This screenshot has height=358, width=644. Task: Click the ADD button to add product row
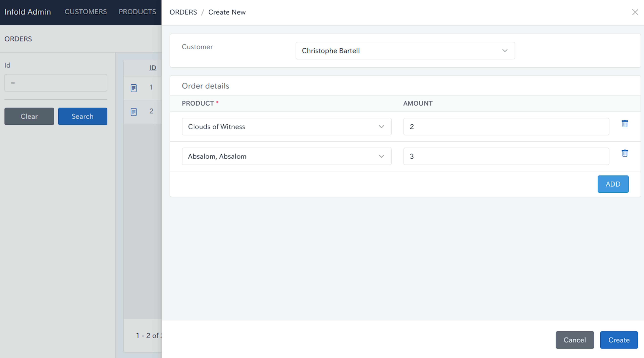click(613, 184)
